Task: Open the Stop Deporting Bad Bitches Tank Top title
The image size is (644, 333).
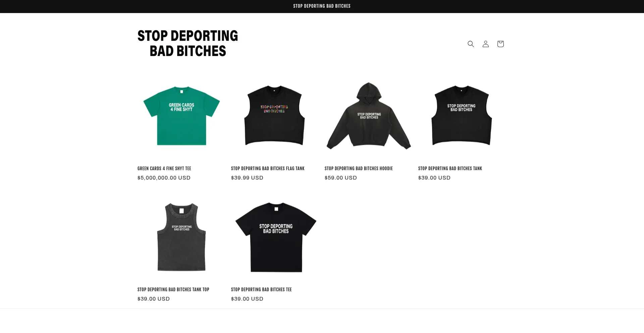Action: (x=173, y=289)
